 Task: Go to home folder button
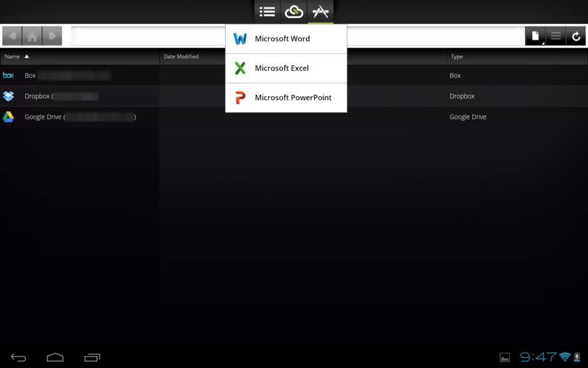(x=32, y=36)
